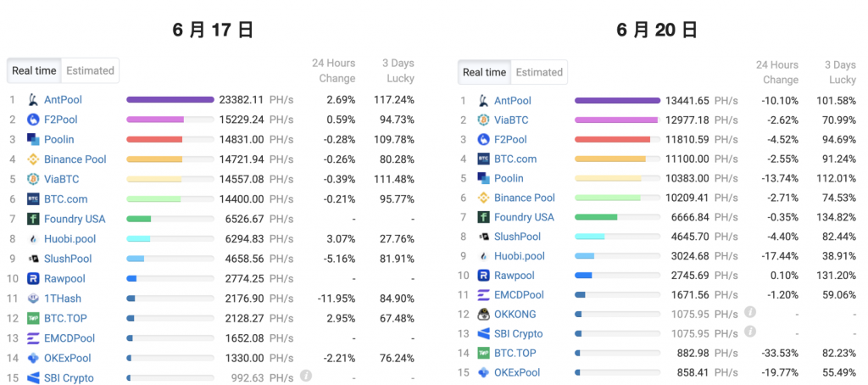Image resolution: width=868 pixels, height=385 pixels.
Task: Click the AntPool logo in June 17 table
Action: [x=34, y=99]
